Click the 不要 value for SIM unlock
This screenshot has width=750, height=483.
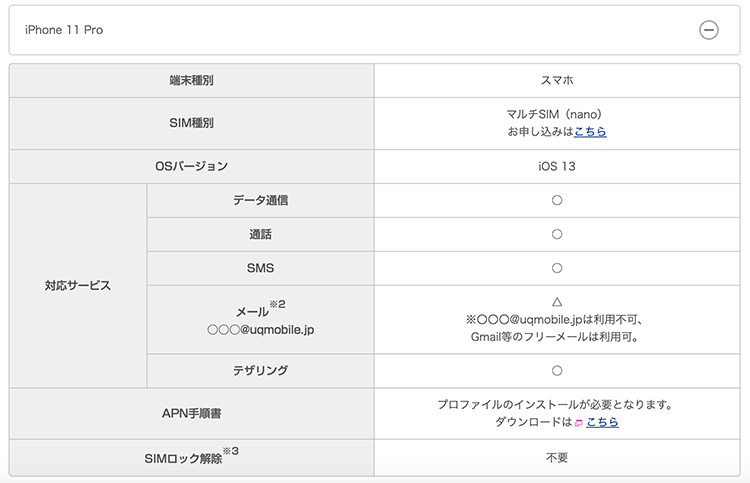(557, 458)
